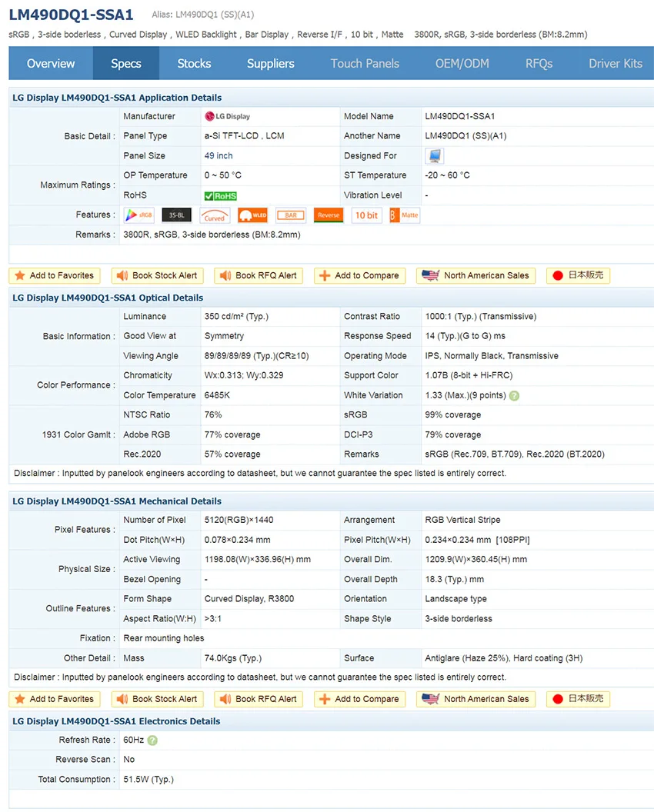Click the Electronics Details section header

[x=116, y=721]
